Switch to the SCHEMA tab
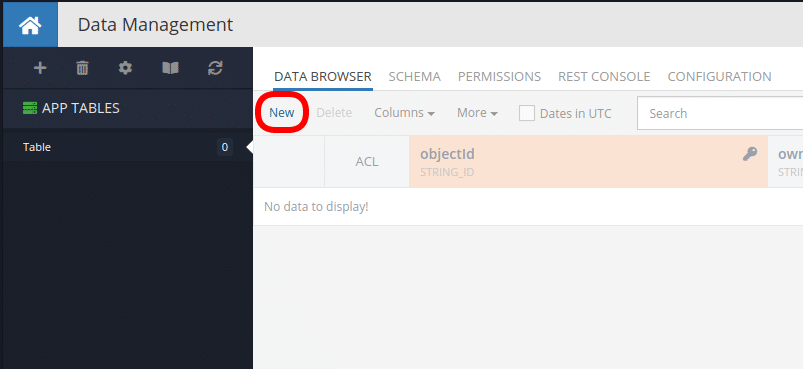 tap(414, 77)
